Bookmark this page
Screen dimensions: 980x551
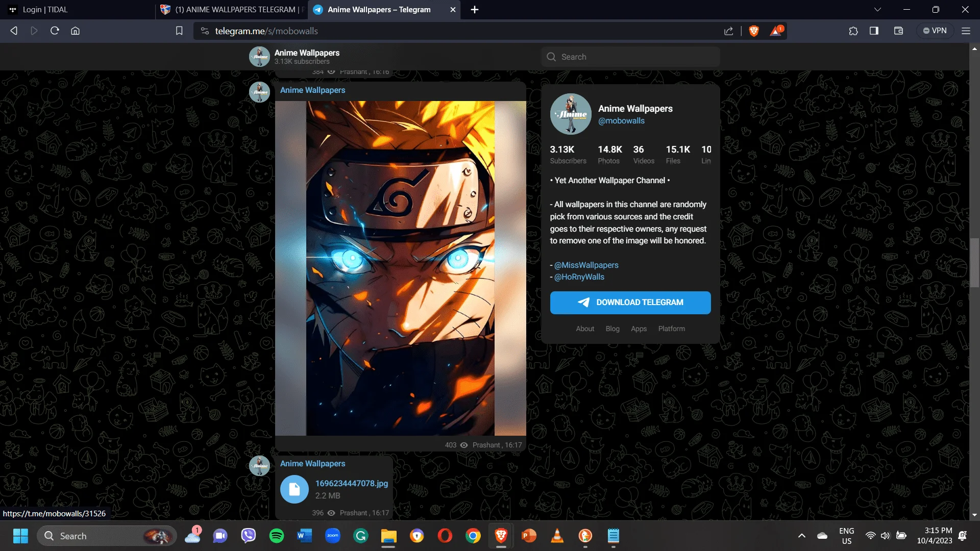pyautogui.click(x=179, y=31)
